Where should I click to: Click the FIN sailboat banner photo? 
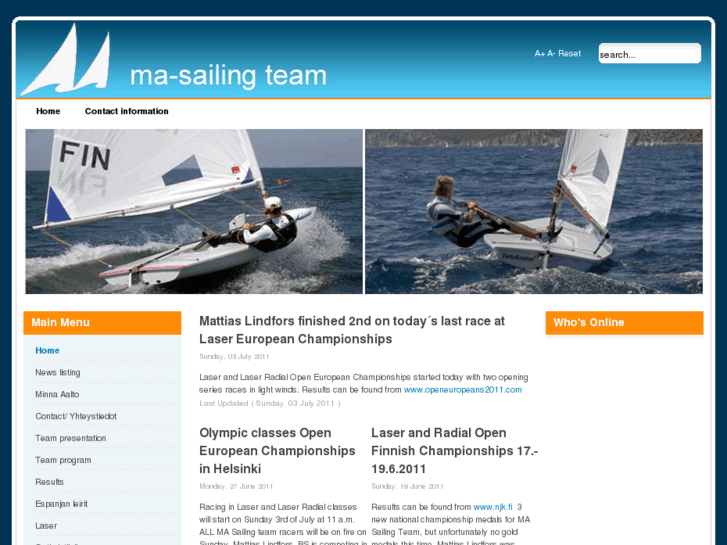(x=194, y=212)
